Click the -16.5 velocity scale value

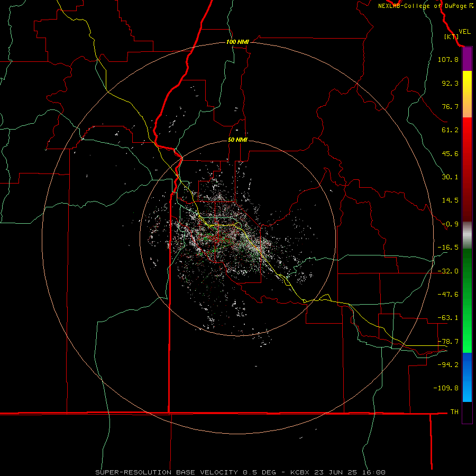coord(448,248)
